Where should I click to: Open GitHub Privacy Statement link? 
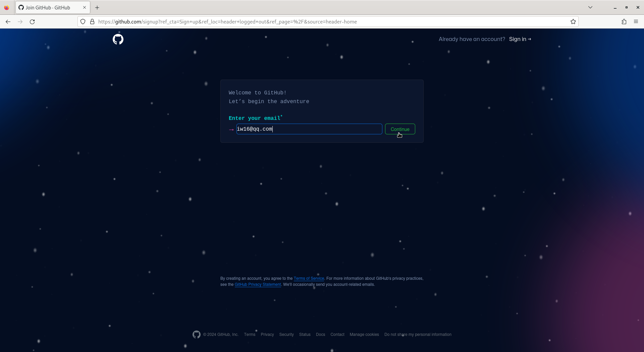[258, 284]
